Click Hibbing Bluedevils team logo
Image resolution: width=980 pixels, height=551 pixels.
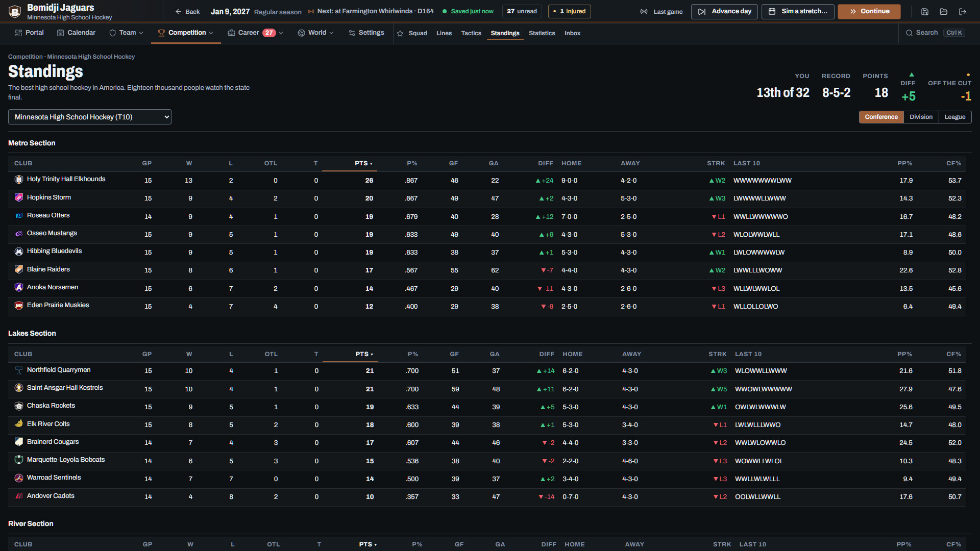tap(19, 251)
